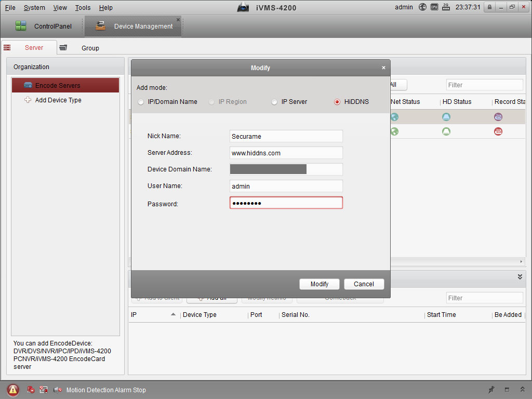532x399 pixels.
Task: Select the Server tab
Action: (x=29, y=47)
